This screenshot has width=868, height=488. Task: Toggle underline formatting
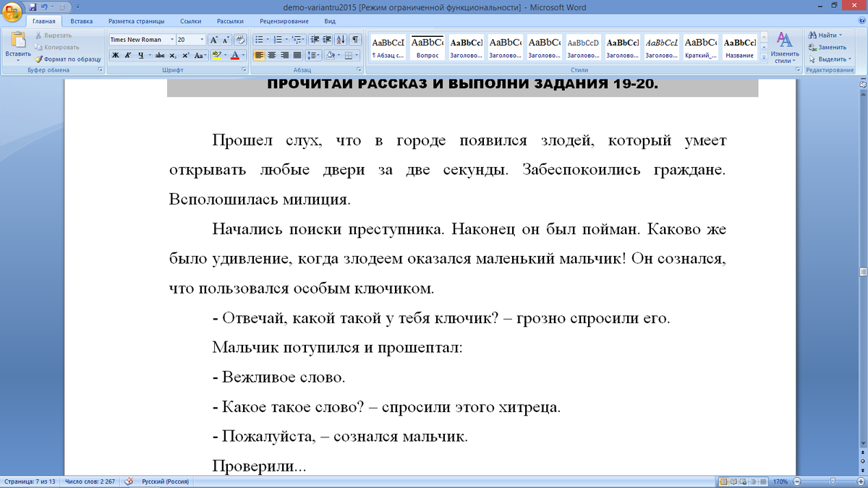tap(140, 55)
